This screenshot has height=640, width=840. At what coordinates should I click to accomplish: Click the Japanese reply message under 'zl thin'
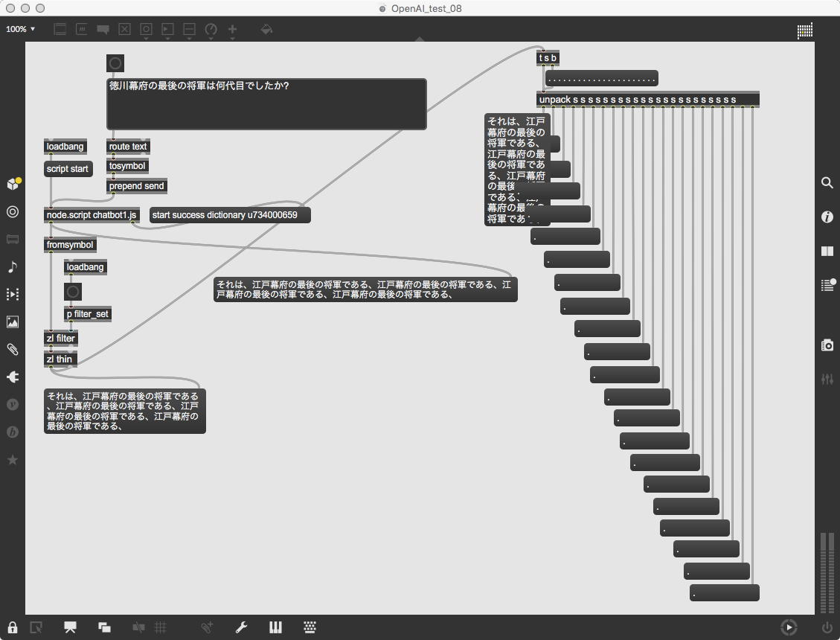point(125,411)
